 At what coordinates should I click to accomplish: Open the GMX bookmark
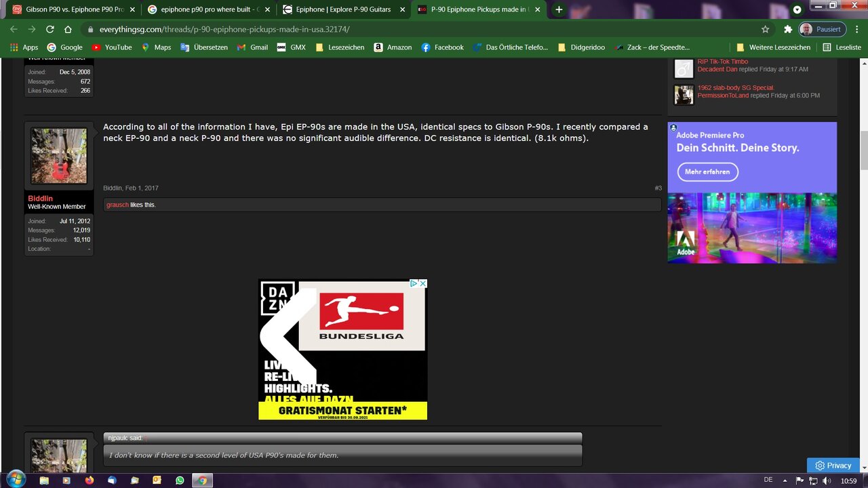point(291,47)
